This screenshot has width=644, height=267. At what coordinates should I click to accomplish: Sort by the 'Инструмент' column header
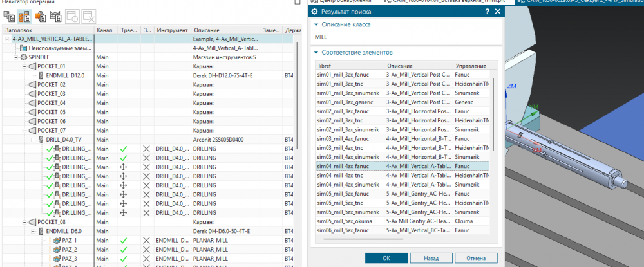(x=171, y=30)
